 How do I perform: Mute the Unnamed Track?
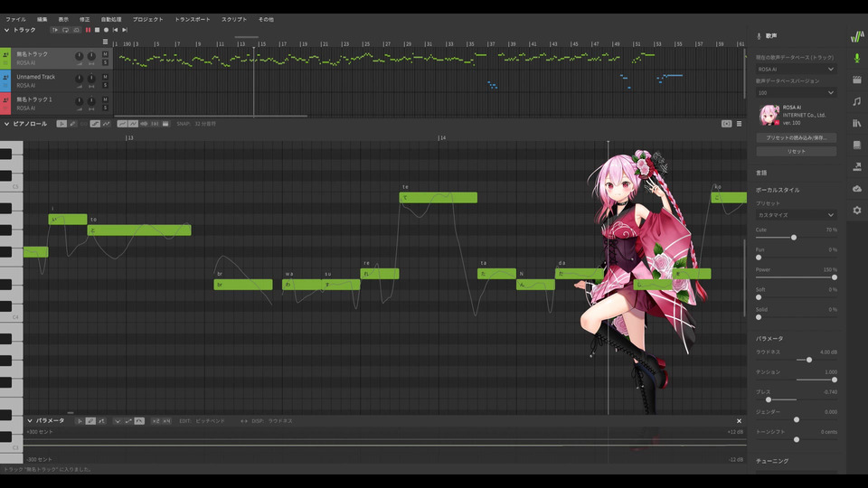[105, 77]
